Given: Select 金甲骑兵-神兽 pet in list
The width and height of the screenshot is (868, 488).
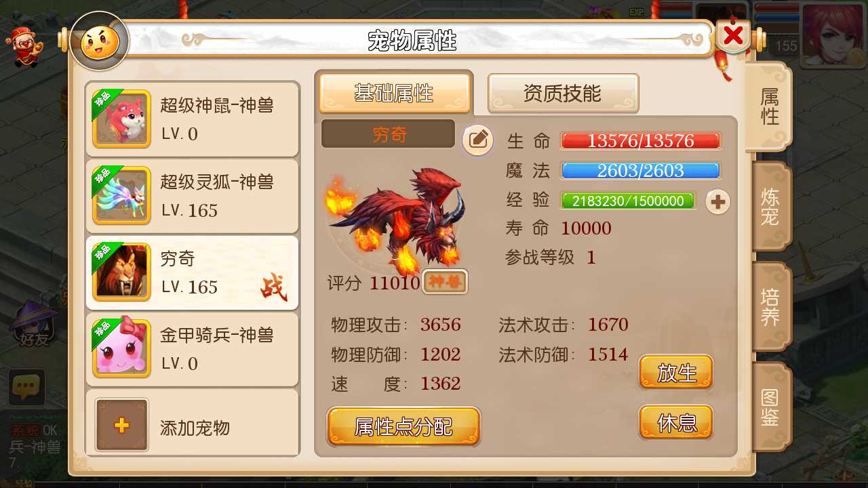Looking at the screenshot, I should tap(193, 349).
